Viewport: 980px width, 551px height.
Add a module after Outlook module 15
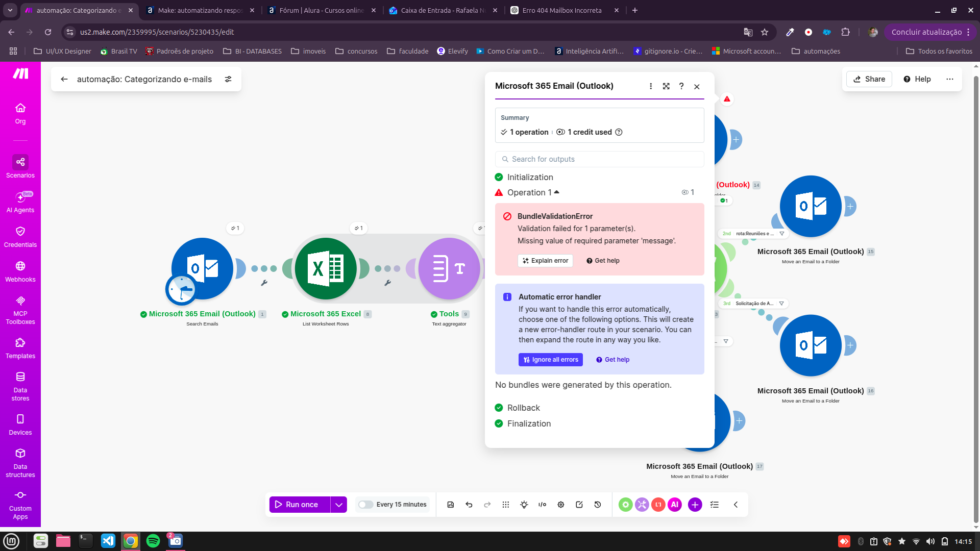point(850,207)
